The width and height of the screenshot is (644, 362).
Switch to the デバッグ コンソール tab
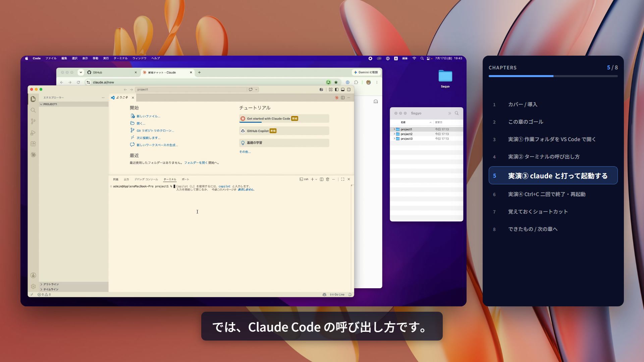pyautogui.click(x=146, y=179)
